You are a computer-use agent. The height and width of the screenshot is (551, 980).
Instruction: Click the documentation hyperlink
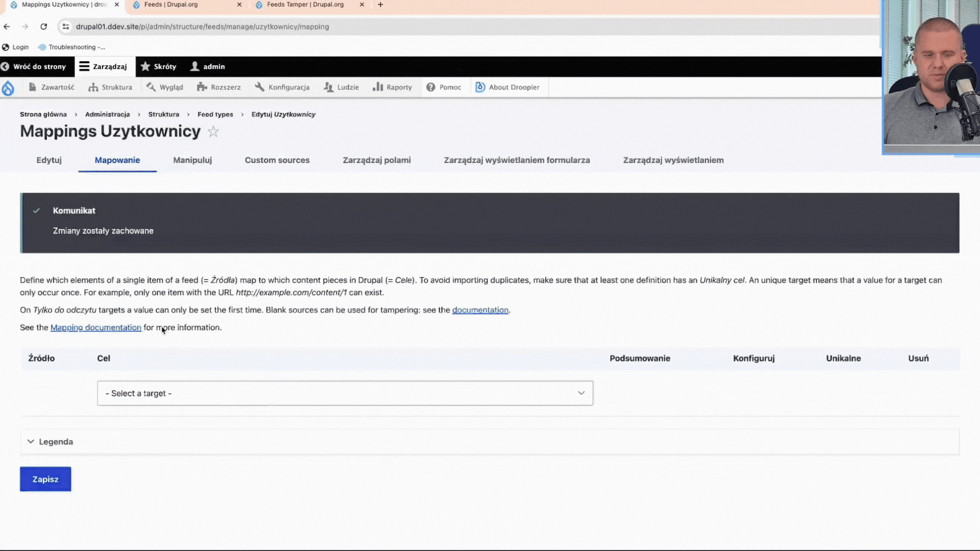[480, 310]
